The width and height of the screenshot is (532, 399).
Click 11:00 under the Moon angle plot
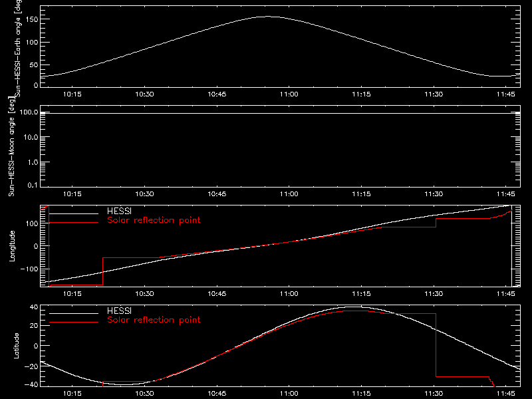point(289,194)
